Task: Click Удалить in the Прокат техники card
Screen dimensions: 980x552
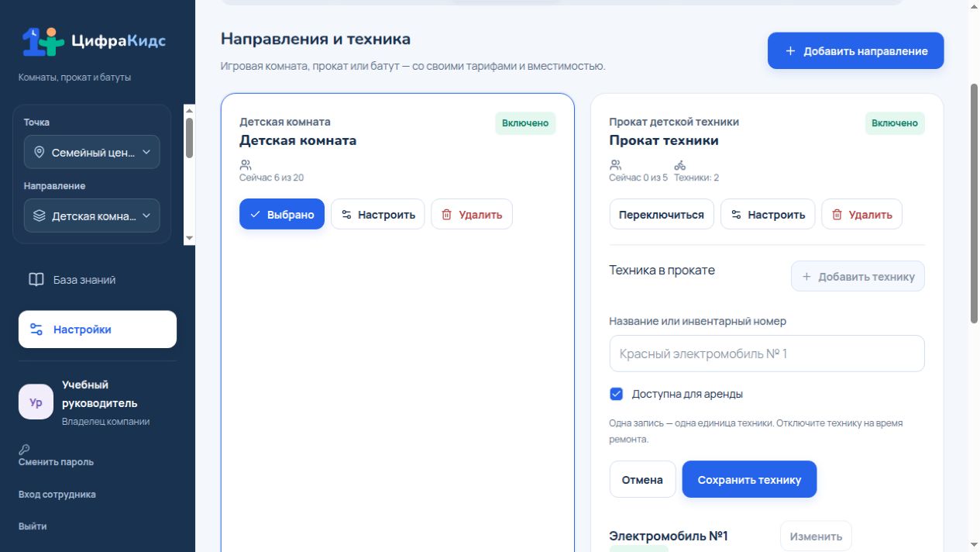Action: [x=861, y=215]
